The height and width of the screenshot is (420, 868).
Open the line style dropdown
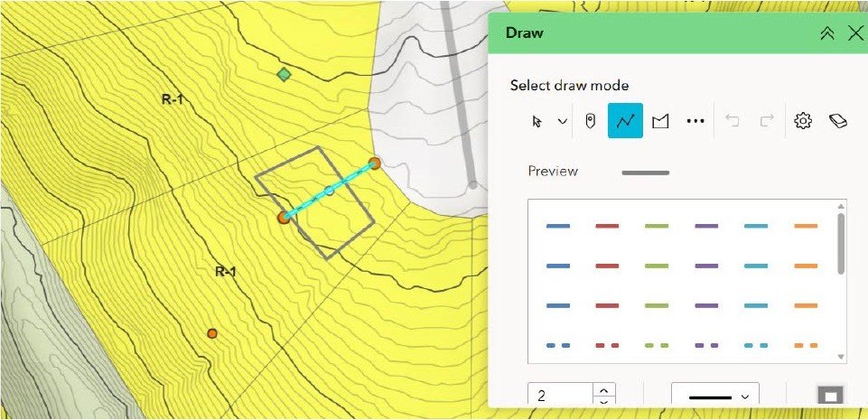(714, 397)
